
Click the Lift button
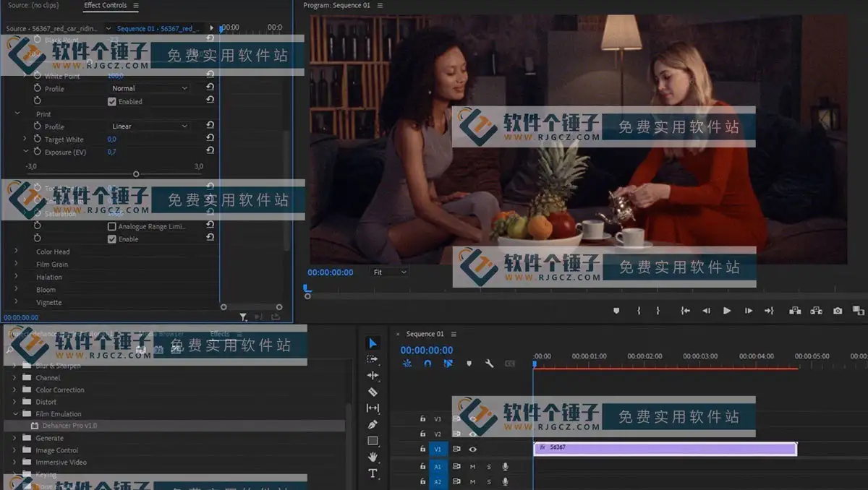tap(795, 311)
